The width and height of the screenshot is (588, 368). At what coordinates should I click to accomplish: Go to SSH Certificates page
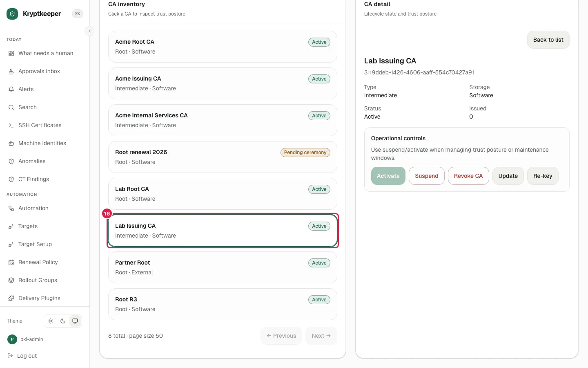click(45, 125)
